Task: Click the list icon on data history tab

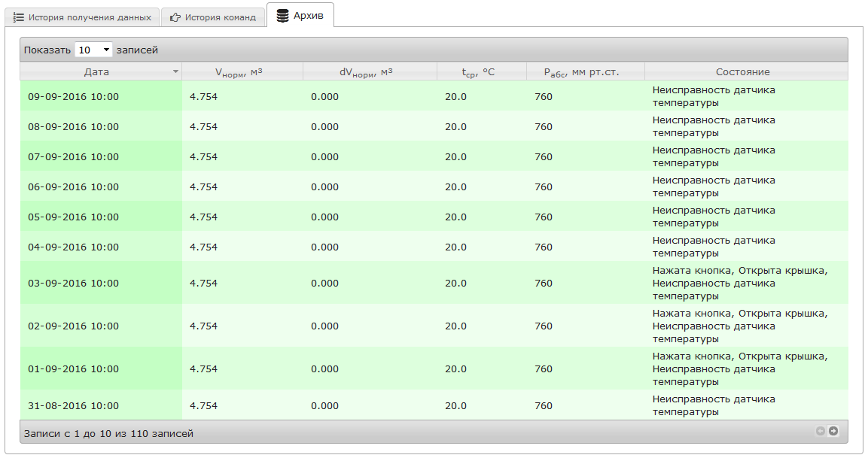Action: pyautogui.click(x=19, y=17)
